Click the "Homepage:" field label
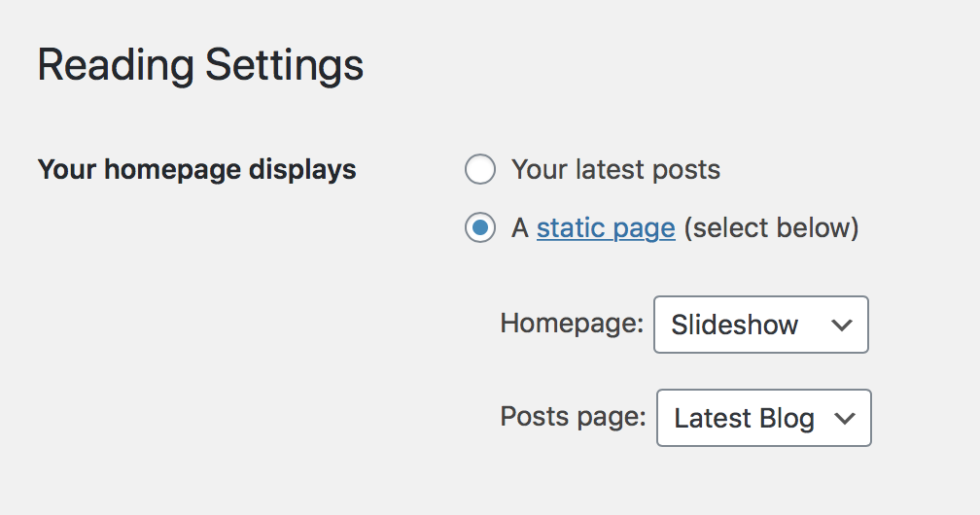This screenshot has height=515, width=980. point(572,324)
